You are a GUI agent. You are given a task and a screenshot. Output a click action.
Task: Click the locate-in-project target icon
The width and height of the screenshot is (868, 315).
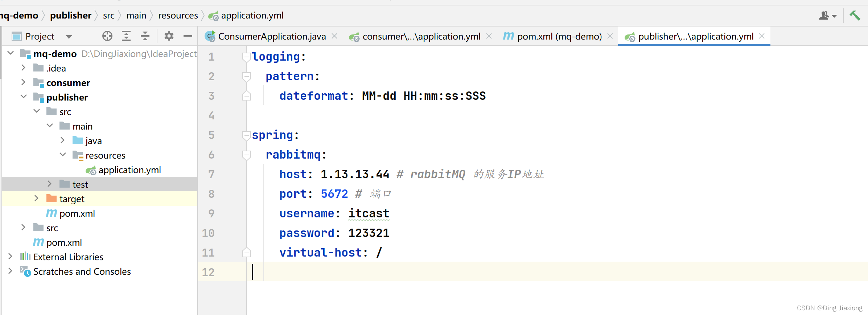[x=107, y=36]
